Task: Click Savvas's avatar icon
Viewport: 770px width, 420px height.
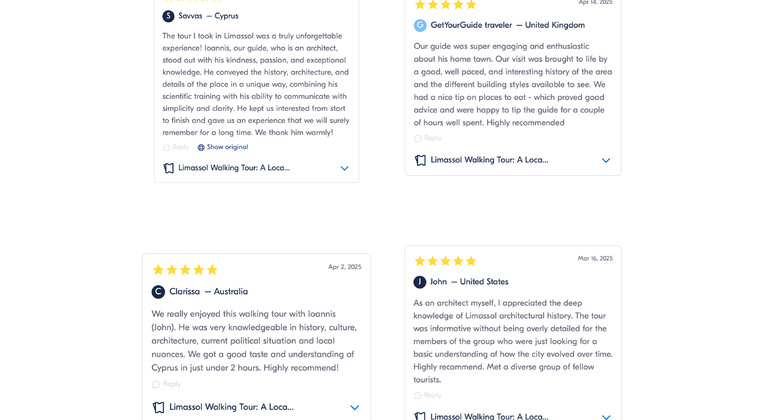Action: click(168, 16)
